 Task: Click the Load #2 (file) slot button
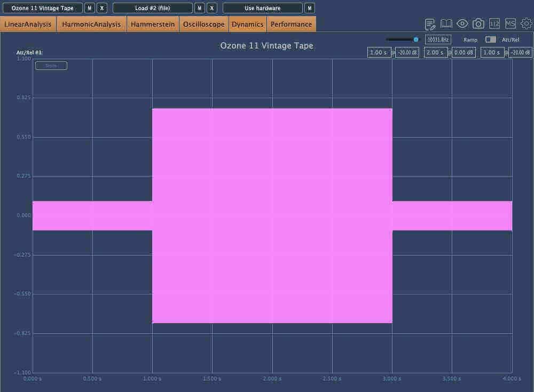tap(153, 8)
